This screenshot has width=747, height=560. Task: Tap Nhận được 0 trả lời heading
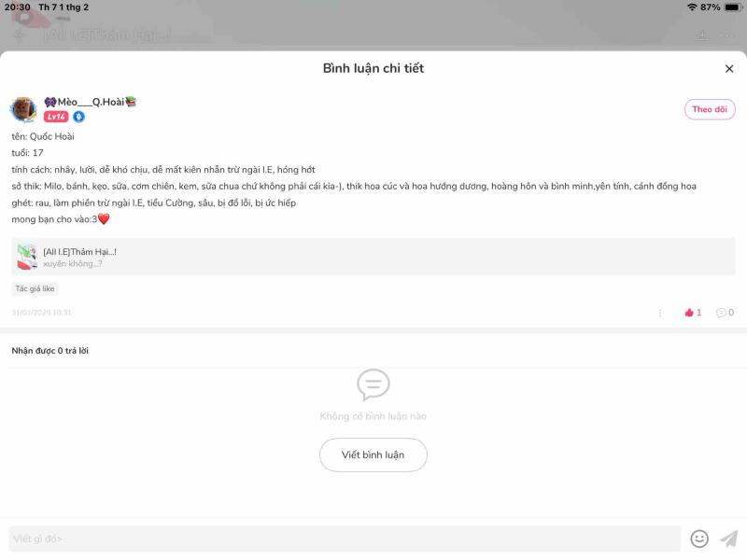[x=50, y=351]
